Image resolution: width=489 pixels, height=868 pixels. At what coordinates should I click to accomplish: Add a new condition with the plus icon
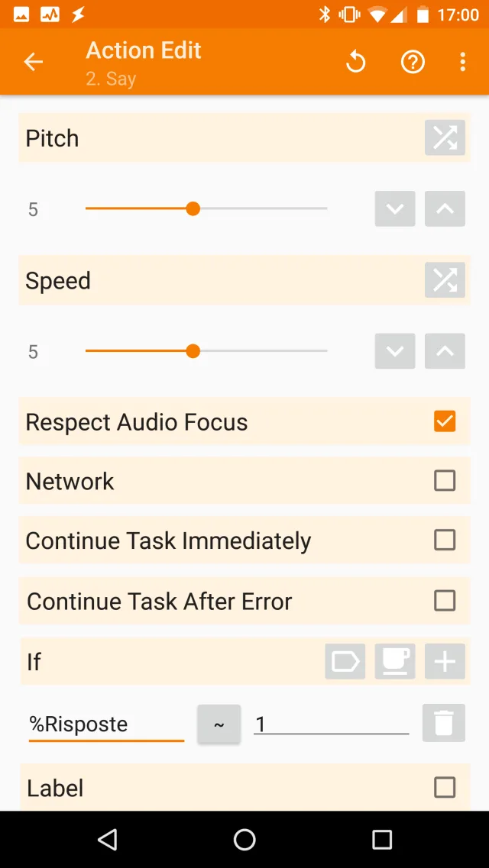pyautogui.click(x=445, y=661)
